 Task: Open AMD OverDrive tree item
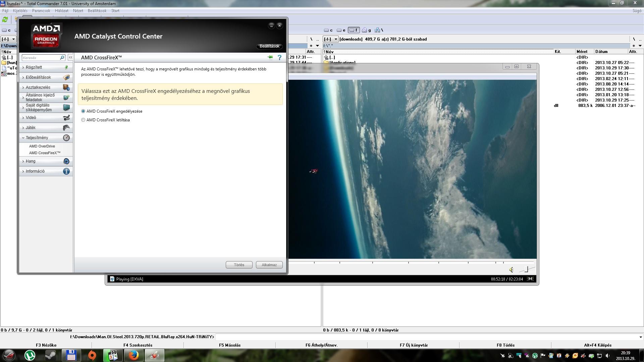[42, 146]
